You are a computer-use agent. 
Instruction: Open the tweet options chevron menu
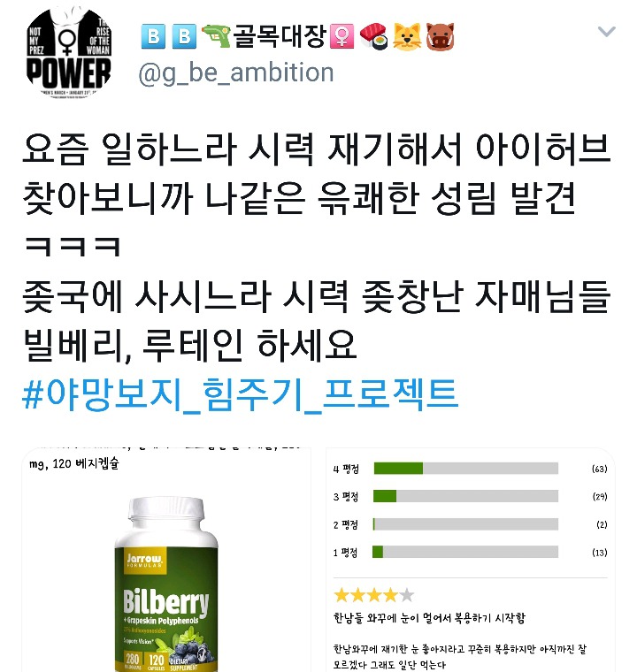coord(606,31)
